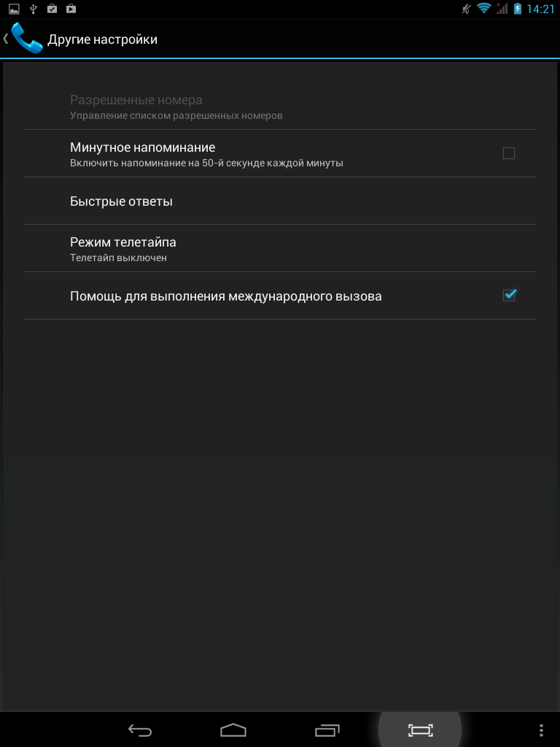Tap the muted sound status icon

pos(467,9)
